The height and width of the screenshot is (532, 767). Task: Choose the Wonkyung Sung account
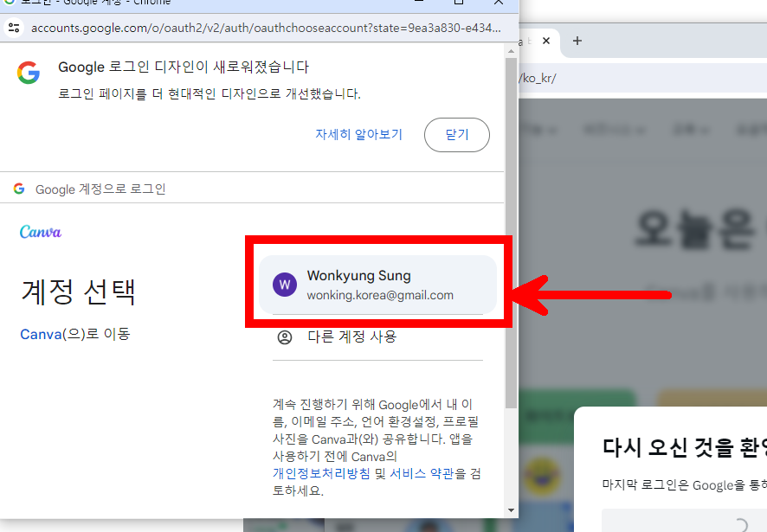[377, 285]
